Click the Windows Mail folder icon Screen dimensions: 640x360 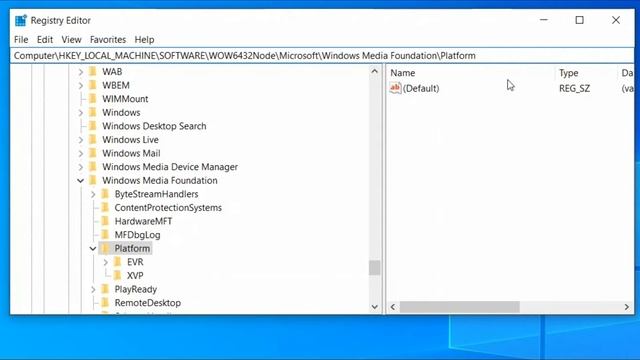click(x=93, y=153)
